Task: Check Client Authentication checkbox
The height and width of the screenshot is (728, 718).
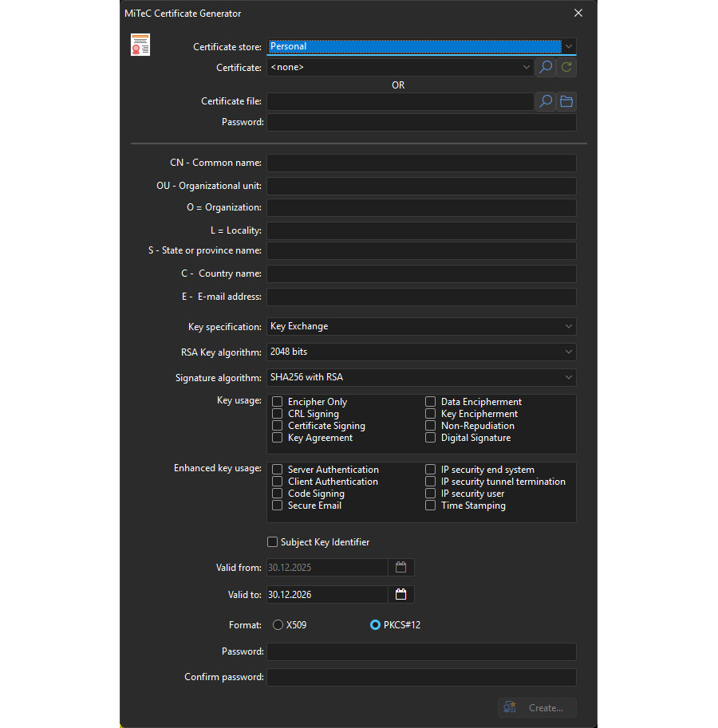Action: pos(278,482)
